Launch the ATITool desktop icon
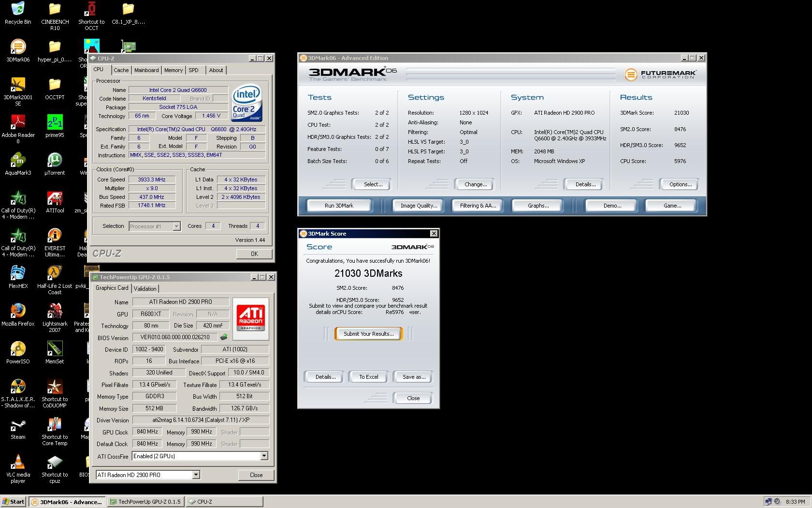Image resolution: width=812 pixels, height=508 pixels. [55, 202]
